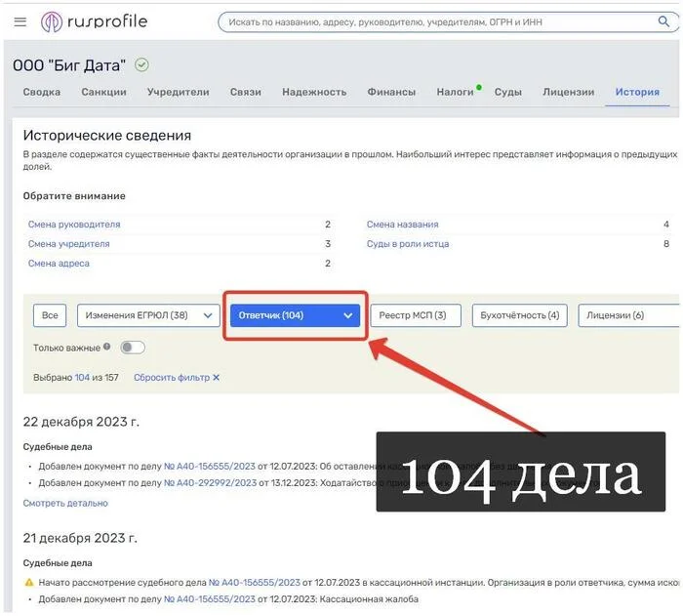Click the 22 декабря 2023 г. date heading
The image size is (683, 616).
pyautogui.click(x=81, y=422)
